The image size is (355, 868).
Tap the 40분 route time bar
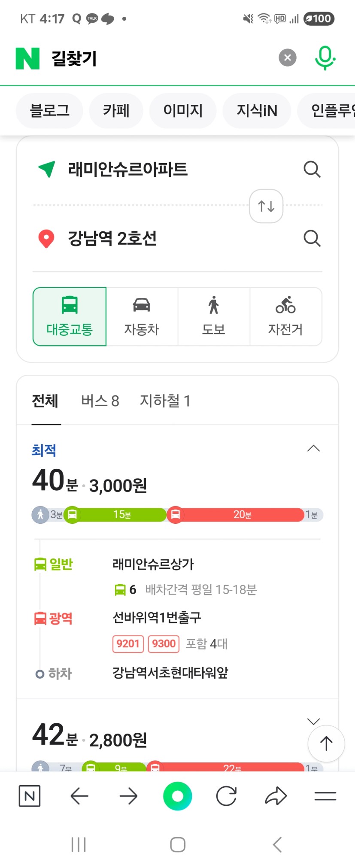pyautogui.click(x=177, y=514)
